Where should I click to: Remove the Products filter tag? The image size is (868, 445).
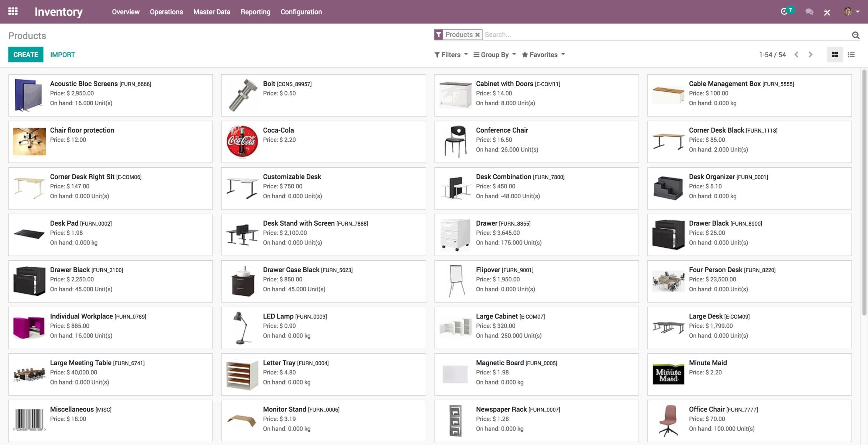(478, 35)
